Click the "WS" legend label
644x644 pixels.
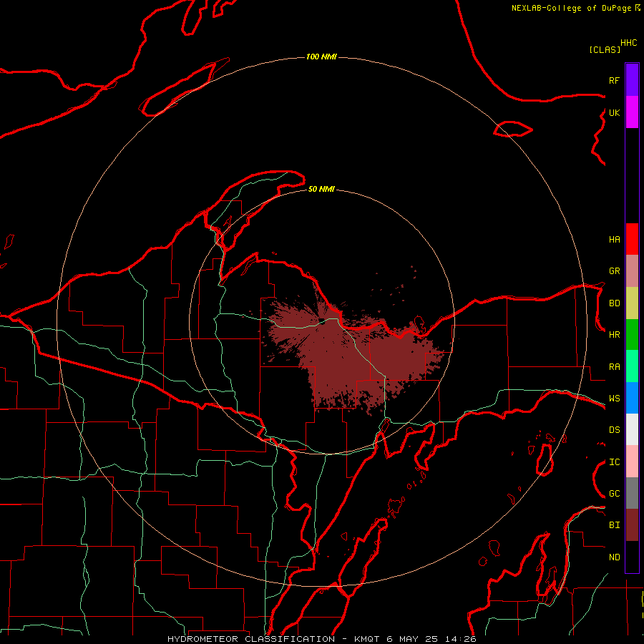point(614,398)
